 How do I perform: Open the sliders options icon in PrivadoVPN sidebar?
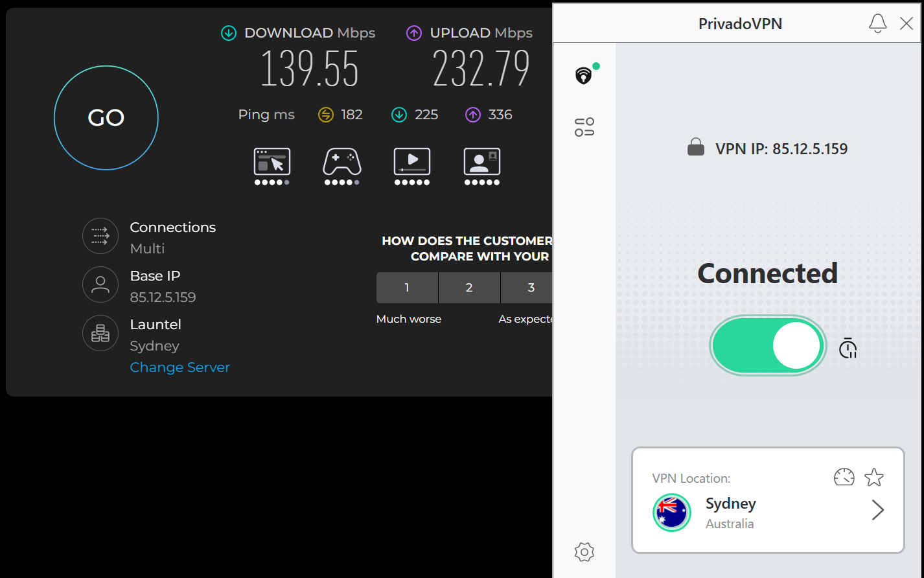click(x=584, y=127)
